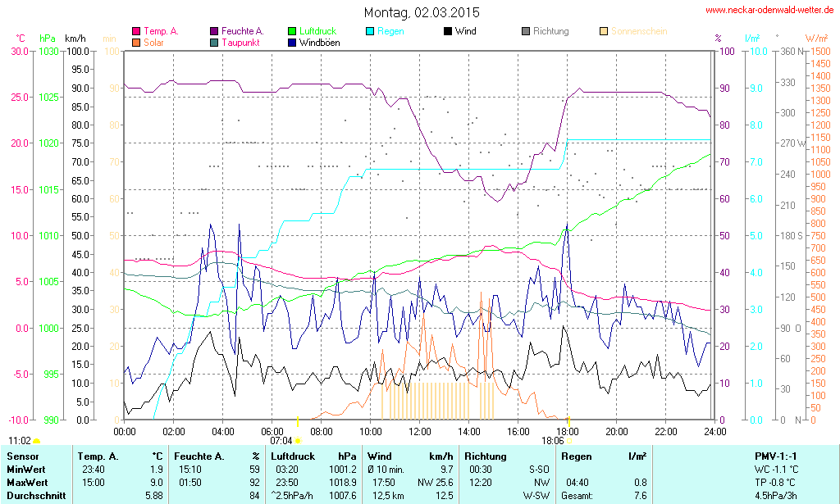
Task: Click the sun icon next to 07:04
Action: [298, 441]
